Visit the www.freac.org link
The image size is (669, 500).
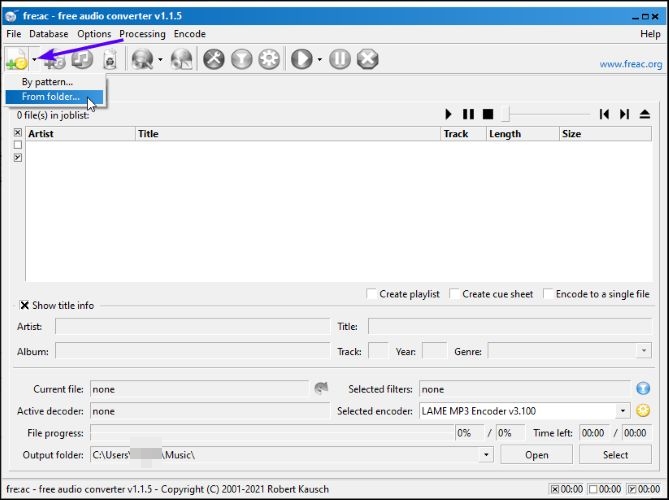[x=631, y=64]
